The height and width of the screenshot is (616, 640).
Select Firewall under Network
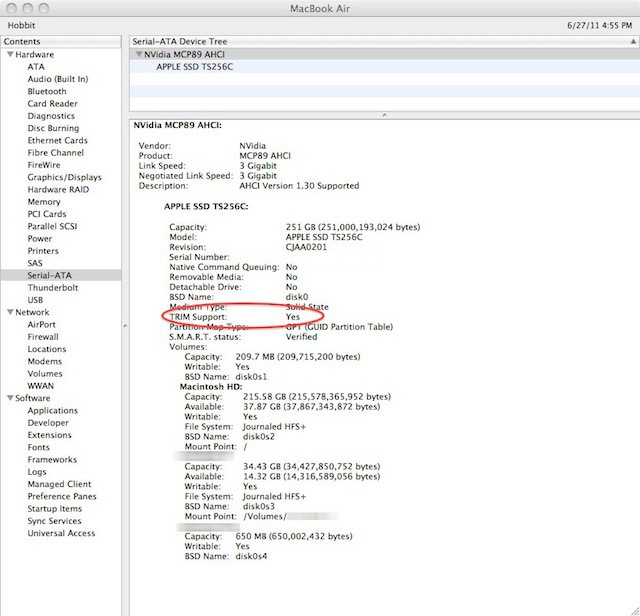point(44,337)
